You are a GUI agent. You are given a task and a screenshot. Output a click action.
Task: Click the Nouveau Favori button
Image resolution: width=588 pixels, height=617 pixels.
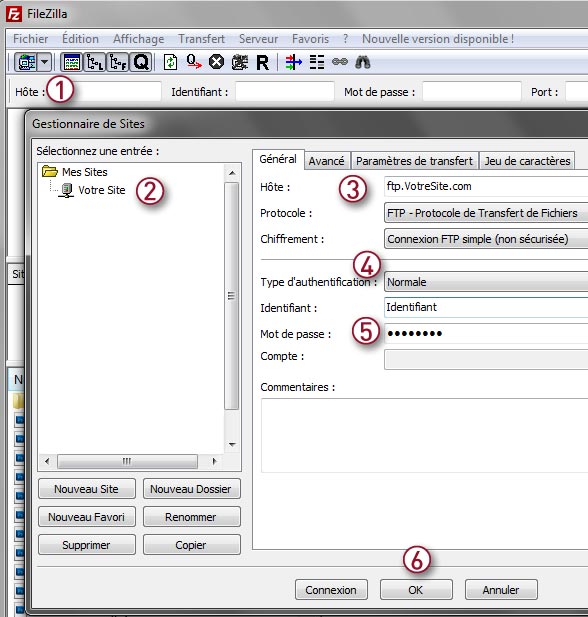tap(87, 517)
